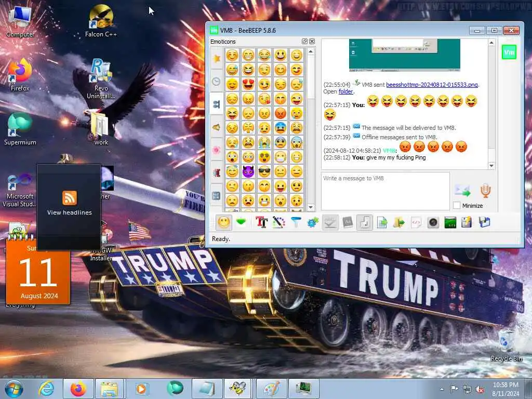Viewport: 532px width, 399px height.
Task: Click the orange calendar gadget
Action: click(38, 273)
